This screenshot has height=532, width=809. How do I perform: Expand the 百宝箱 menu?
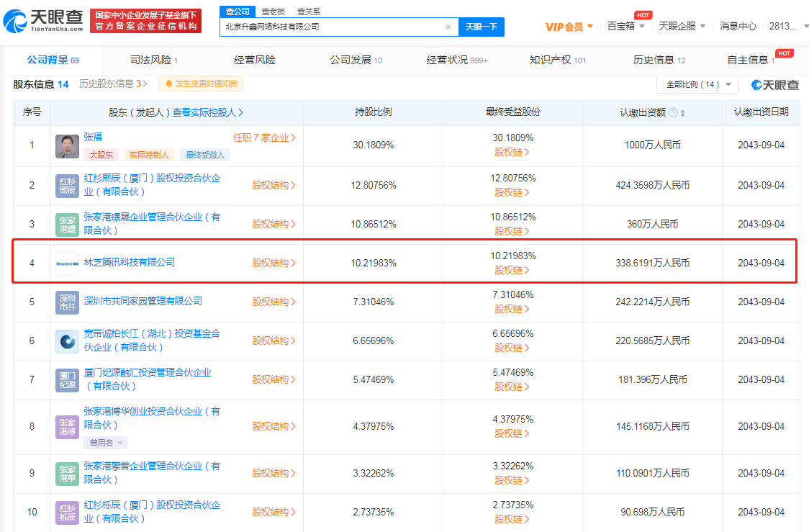[626, 27]
